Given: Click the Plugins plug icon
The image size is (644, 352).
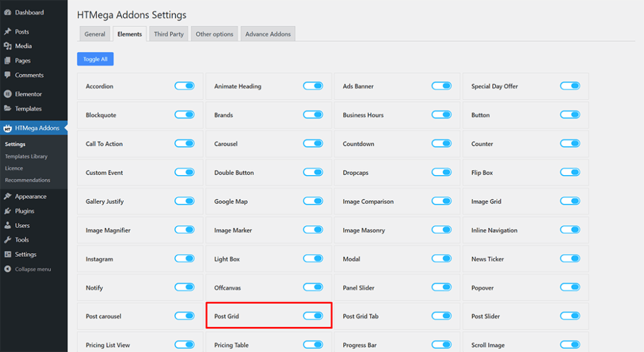Looking at the screenshot, I should pyautogui.click(x=8, y=211).
